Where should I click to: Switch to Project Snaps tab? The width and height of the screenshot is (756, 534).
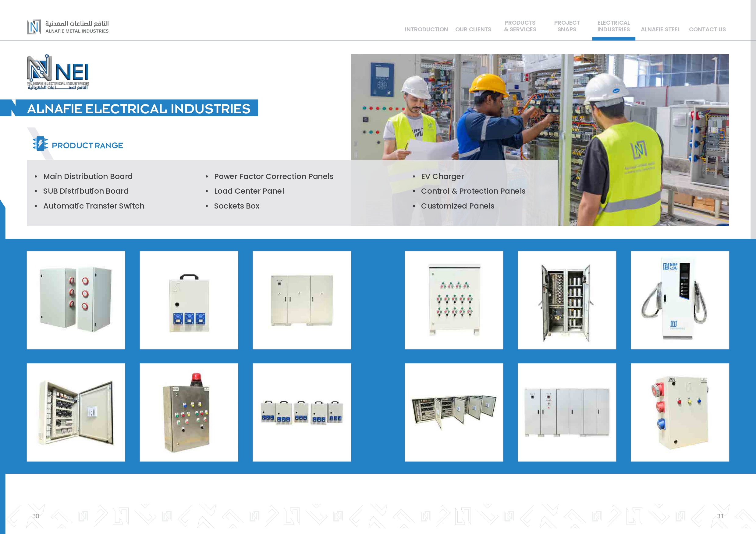pos(567,26)
